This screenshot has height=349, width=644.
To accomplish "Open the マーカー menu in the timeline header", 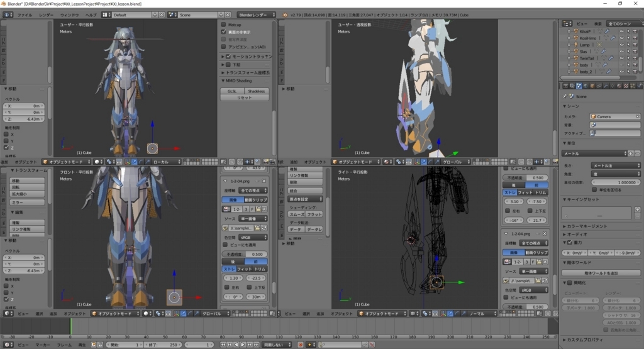I will (43, 345).
